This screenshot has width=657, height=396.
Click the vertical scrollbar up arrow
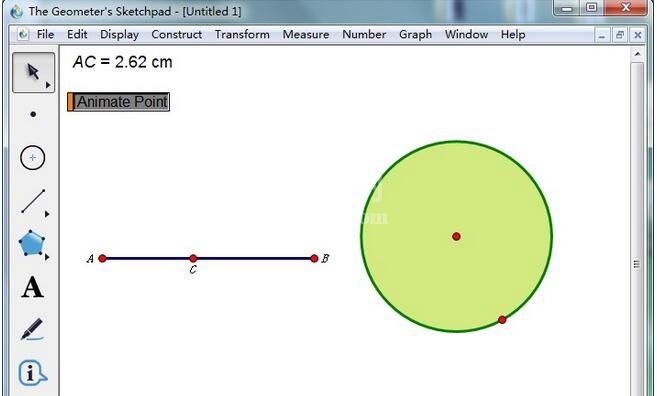point(637,54)
